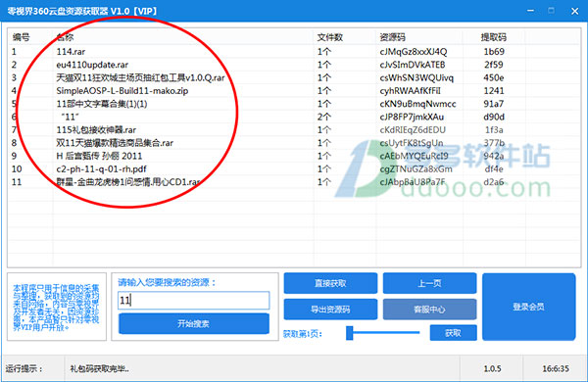Click extraction code 1241

click(x=494, y=91)
